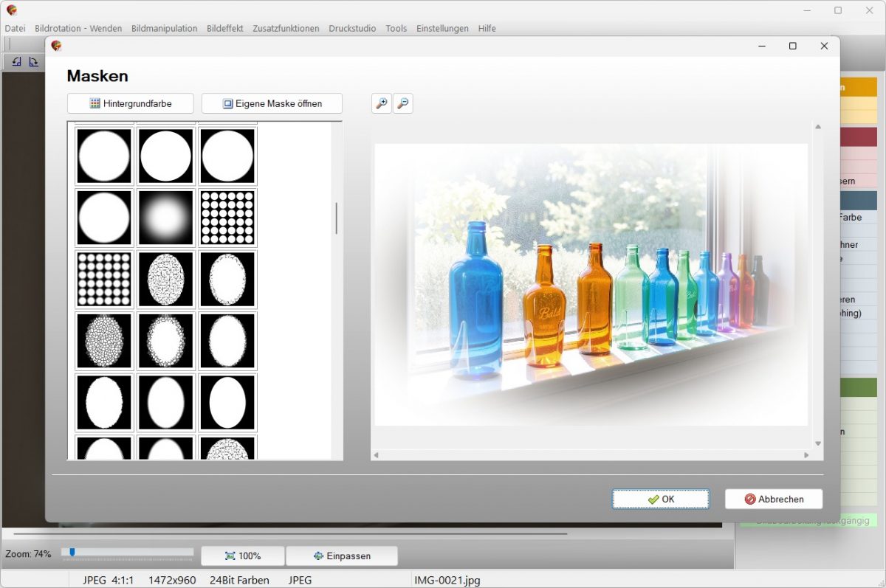
Task: Cancel with the Abbrechen button
Action: pyautogui.click(x=773, y=499)
